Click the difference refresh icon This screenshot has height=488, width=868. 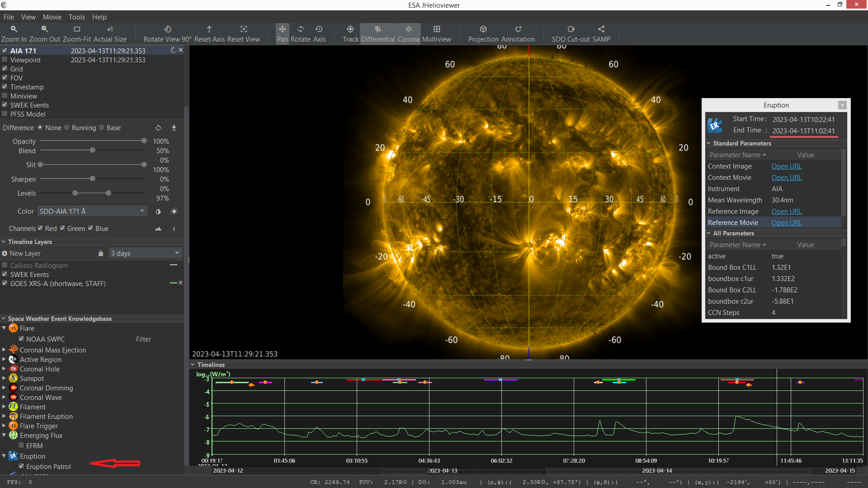click(x=158, y=128)
